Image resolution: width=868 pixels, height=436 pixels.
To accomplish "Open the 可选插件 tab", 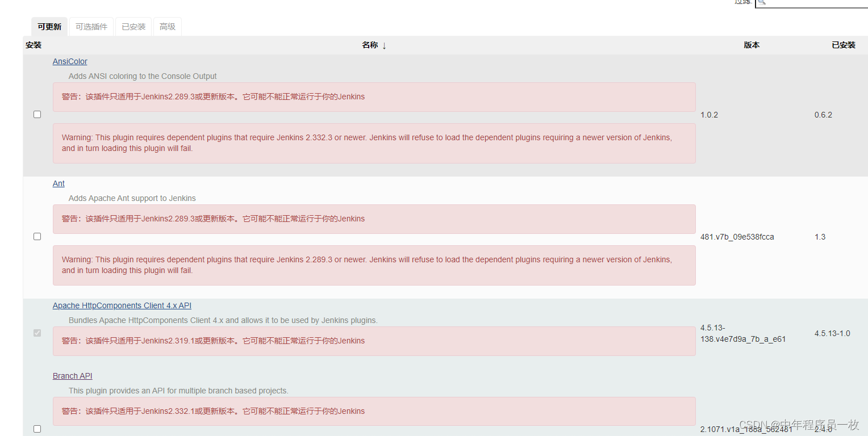I will point(91,27).
